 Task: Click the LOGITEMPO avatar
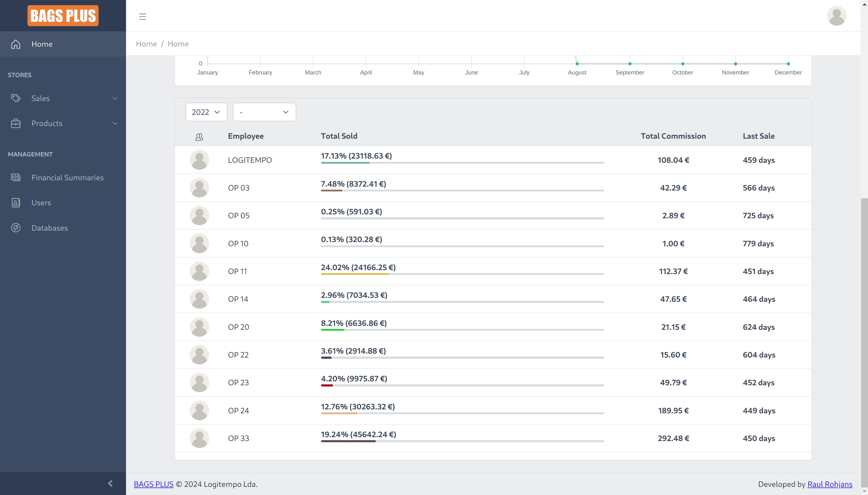click(199, 160)
